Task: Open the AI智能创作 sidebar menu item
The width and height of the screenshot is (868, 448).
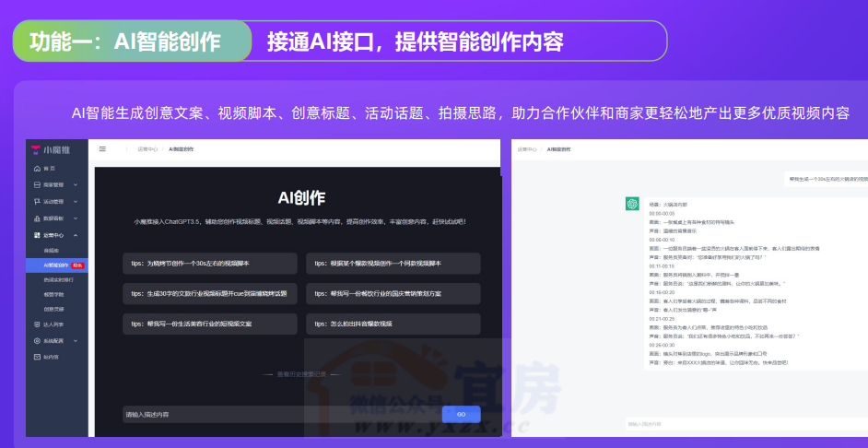Action: [x=57, y=265]
